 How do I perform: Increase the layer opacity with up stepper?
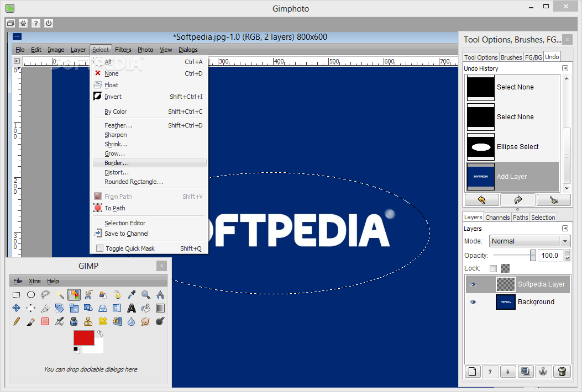(x=567, y=252)
